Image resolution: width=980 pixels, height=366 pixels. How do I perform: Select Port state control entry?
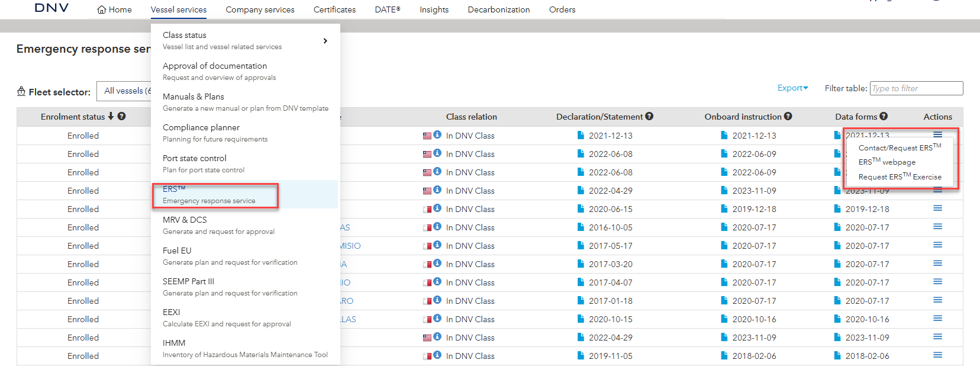pyautogui.click(x=245, y=163)
